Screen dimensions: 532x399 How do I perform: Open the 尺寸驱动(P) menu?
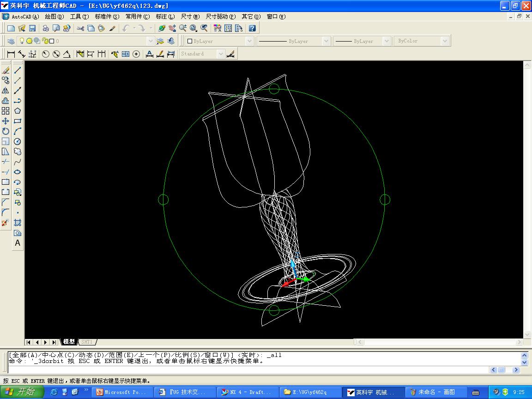pyautogui.click(x=221, y=17)
